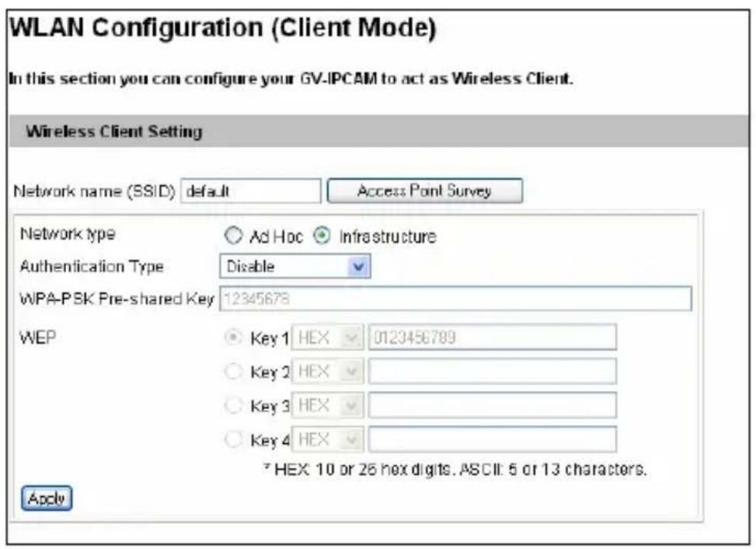This screenshot has height=549, width=756.
Task: Click the WEP Key 2 value field
Action: click(493, 372)
